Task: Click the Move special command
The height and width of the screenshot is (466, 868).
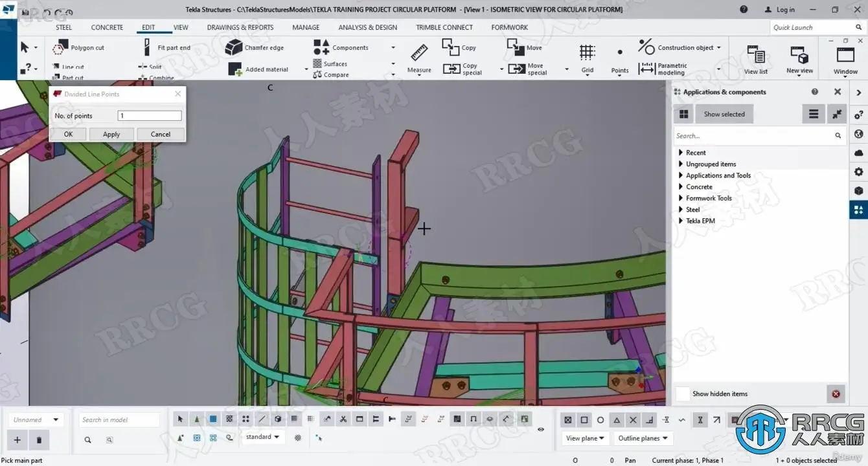Action: 529,69
